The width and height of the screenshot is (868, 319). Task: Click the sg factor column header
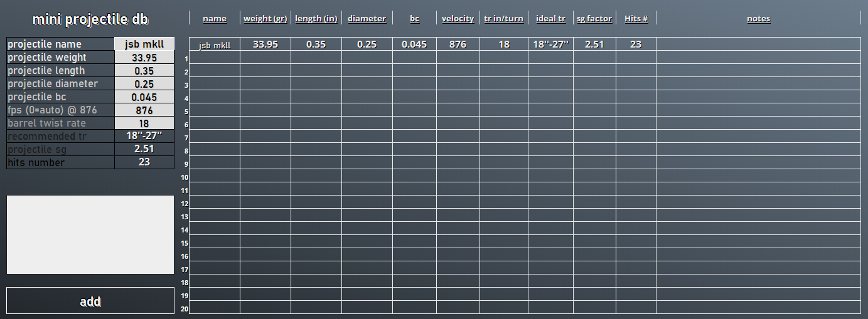pos(594,18)
